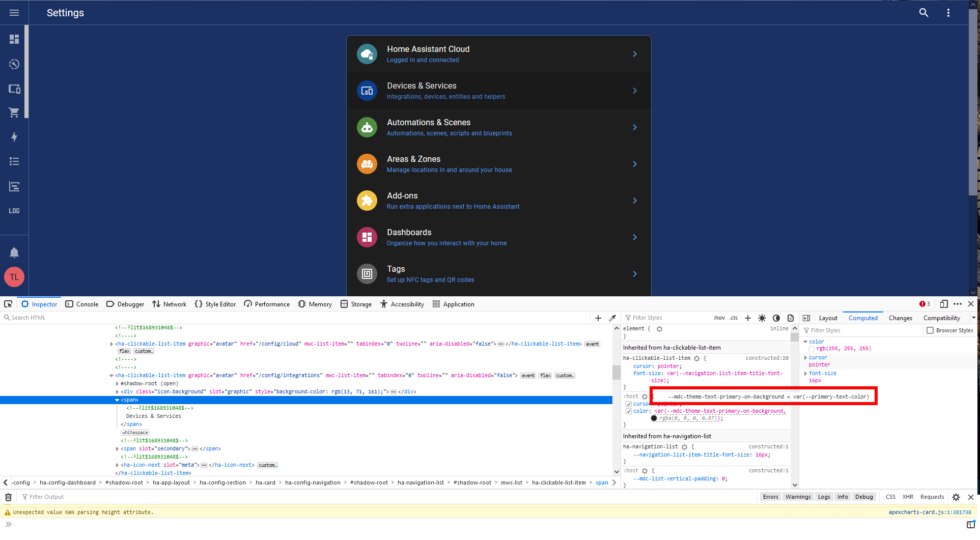Expand the span slot="secondary" element
This screenshot has height=540, width=980.
point(118,448)
